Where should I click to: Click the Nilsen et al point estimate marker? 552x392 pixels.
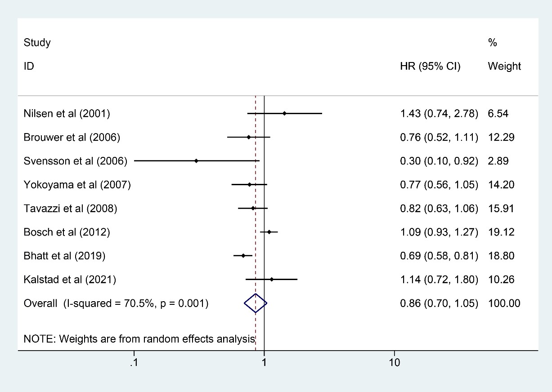click(284, 113)
